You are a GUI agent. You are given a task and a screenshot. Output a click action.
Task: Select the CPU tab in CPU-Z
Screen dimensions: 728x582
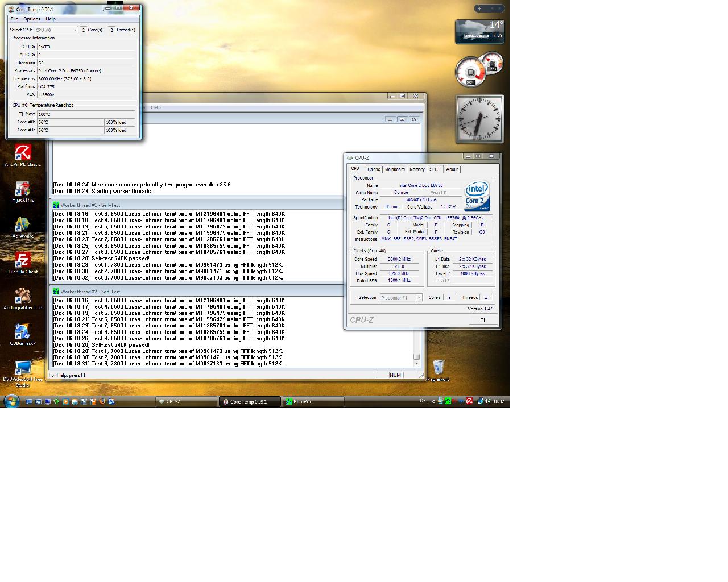coord(355,168)
